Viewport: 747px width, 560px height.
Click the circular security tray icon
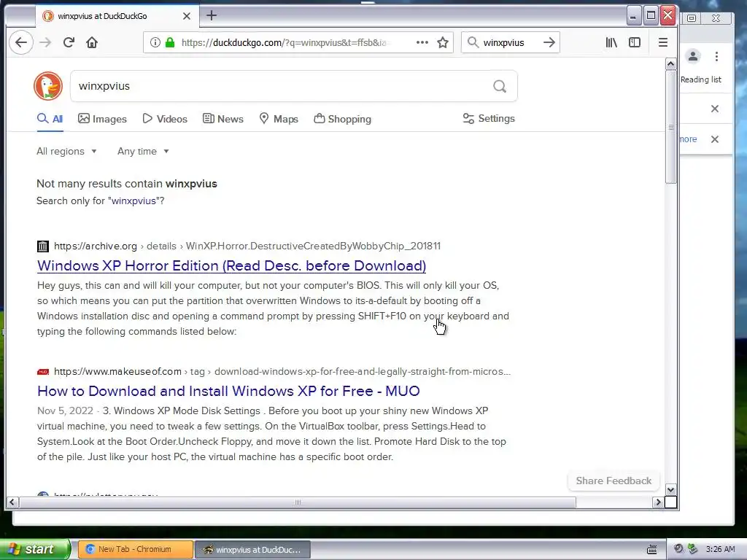tap(678, 549)
